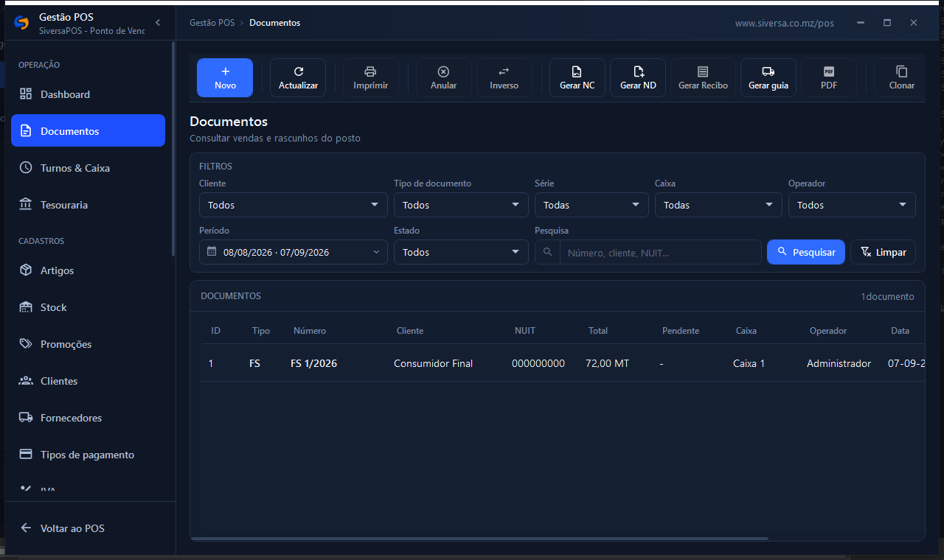Click the Anular cancel-document button

[x=444, y=78]
